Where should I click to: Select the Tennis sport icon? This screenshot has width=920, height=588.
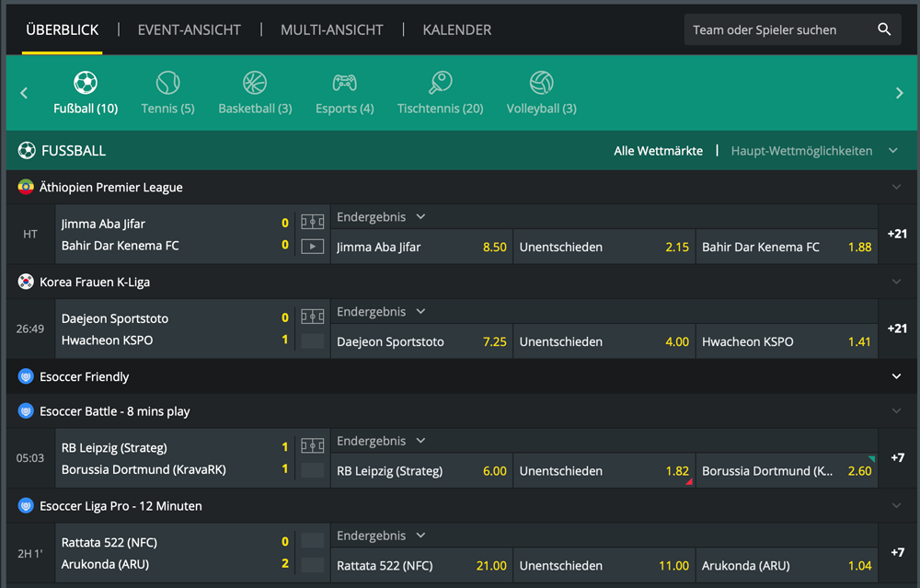pos(167,83)
